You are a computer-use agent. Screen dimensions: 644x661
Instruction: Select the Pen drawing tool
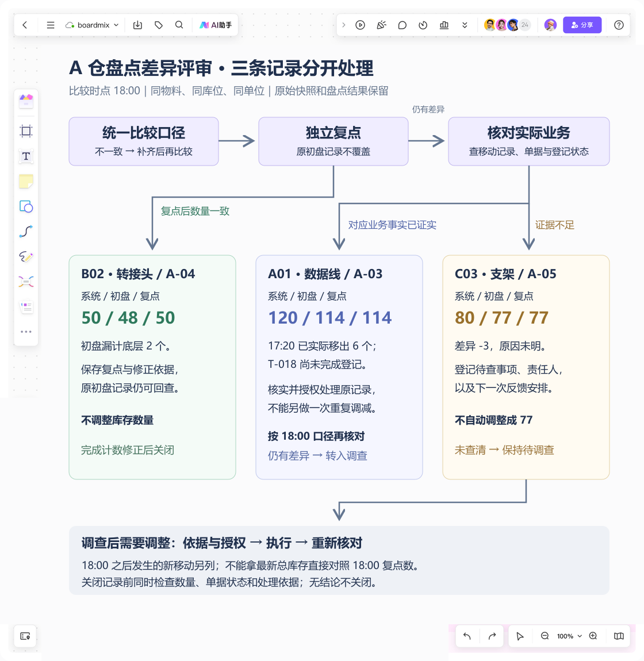26,256
